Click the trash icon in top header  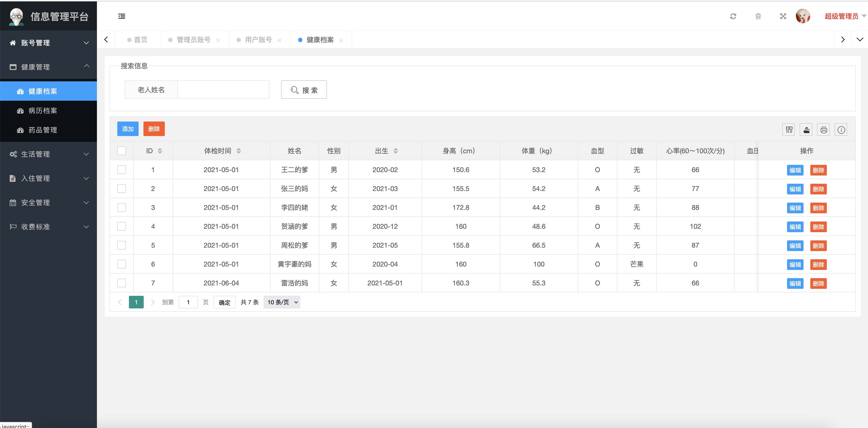point(758,16)
